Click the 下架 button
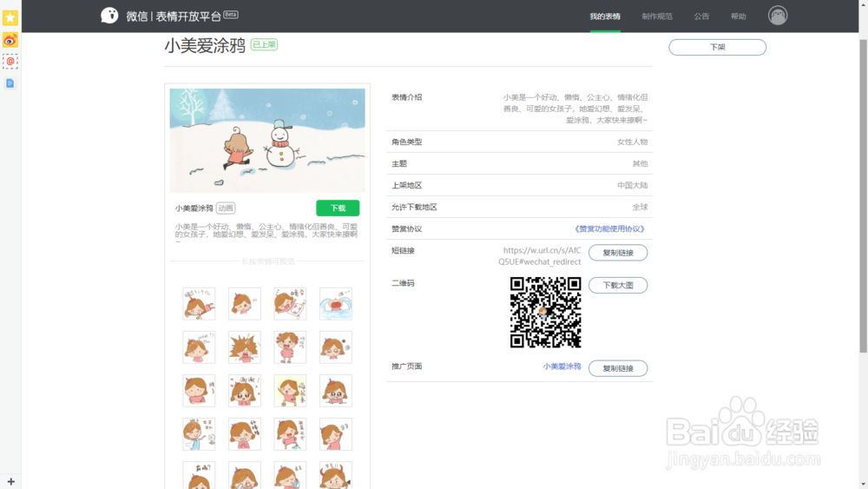 coord(717,47)
